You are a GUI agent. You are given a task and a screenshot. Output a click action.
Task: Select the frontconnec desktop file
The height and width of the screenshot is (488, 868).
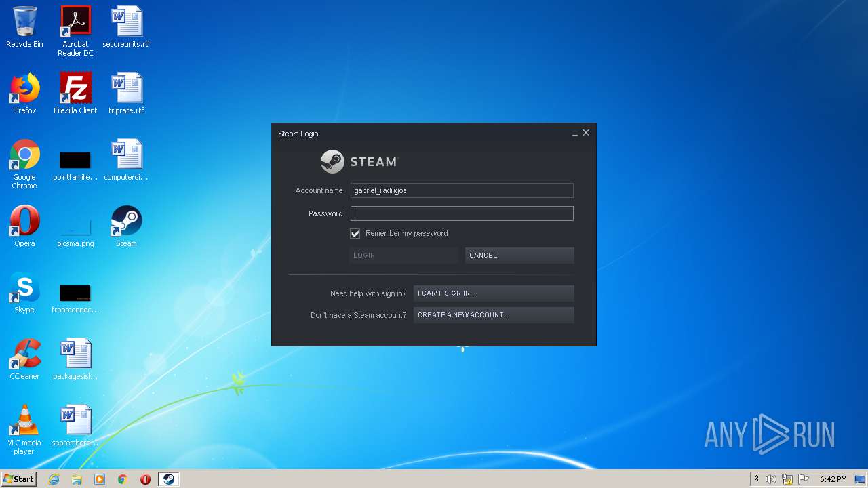click(x=75, y=300)
